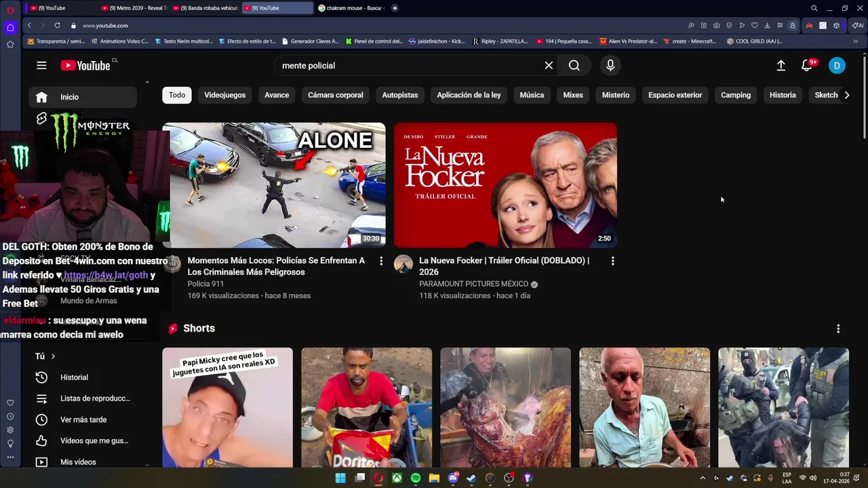
Task: Switch to the Banda robaba vehículos tab
Action: click(x=205, y=8)
